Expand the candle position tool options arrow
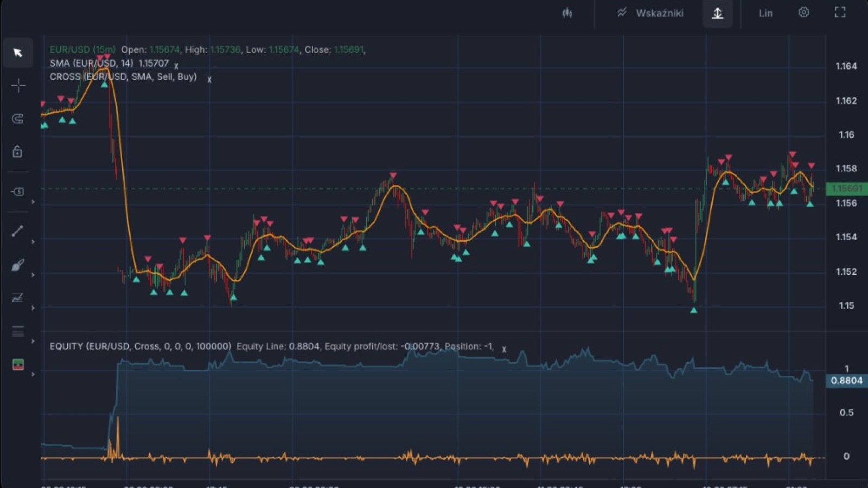This screenshot has width=868, height=488. 33,374
